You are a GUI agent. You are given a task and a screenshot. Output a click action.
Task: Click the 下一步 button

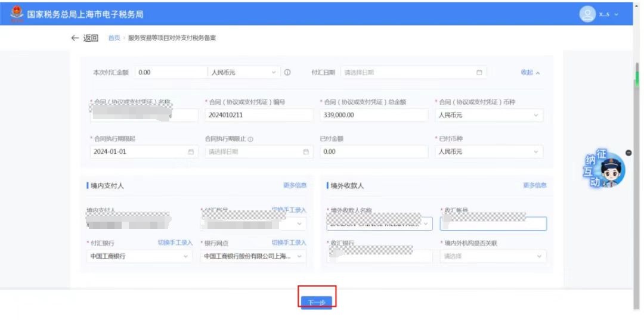(316, 303)
